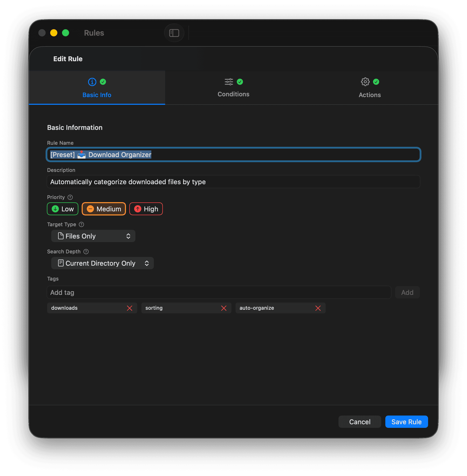
Task: Remove the sorting tag
Action: pos(224,308)
